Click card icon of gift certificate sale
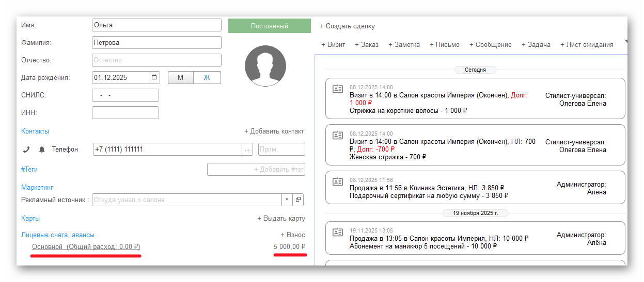The height and width of the screenshot is (282, 644). [x=338, y=181]
